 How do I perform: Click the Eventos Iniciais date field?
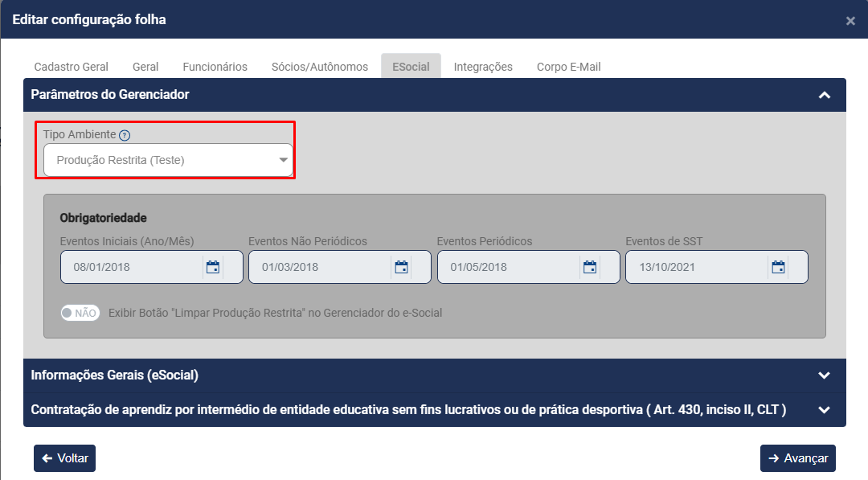click(x=152, y=267)
